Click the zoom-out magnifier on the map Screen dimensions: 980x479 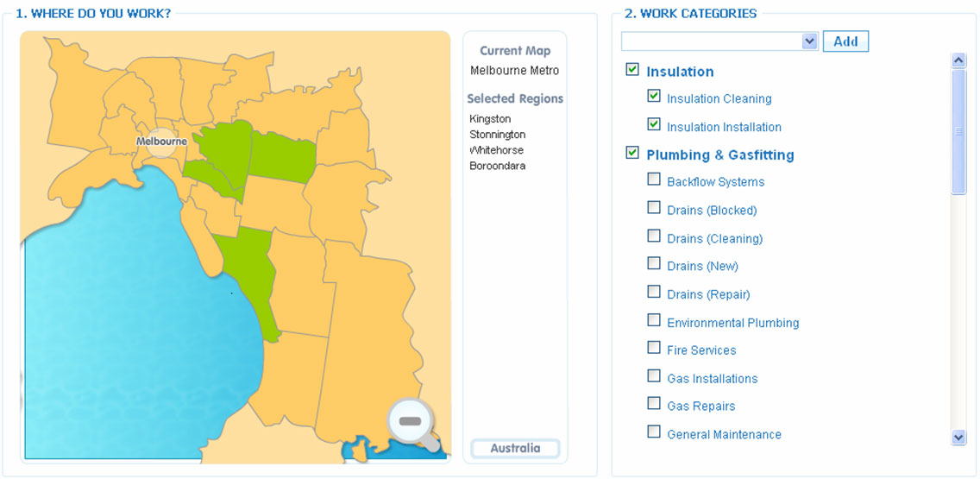tap(410, 421)
